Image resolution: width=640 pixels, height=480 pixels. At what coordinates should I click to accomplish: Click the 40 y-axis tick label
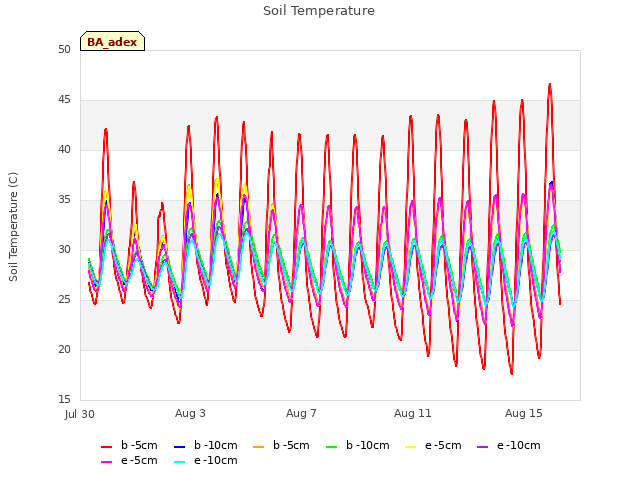[64, 150]
